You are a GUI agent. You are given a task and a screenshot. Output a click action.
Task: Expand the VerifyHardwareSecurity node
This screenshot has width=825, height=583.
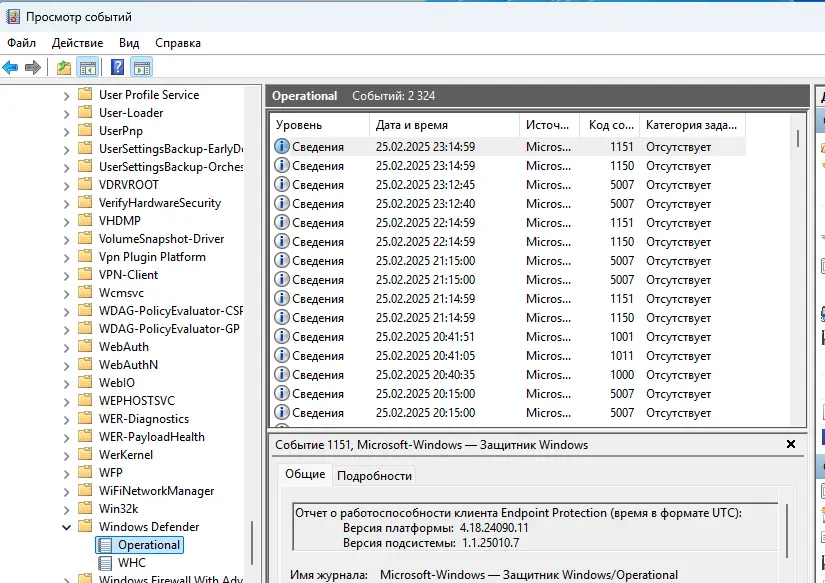(66, 204)
